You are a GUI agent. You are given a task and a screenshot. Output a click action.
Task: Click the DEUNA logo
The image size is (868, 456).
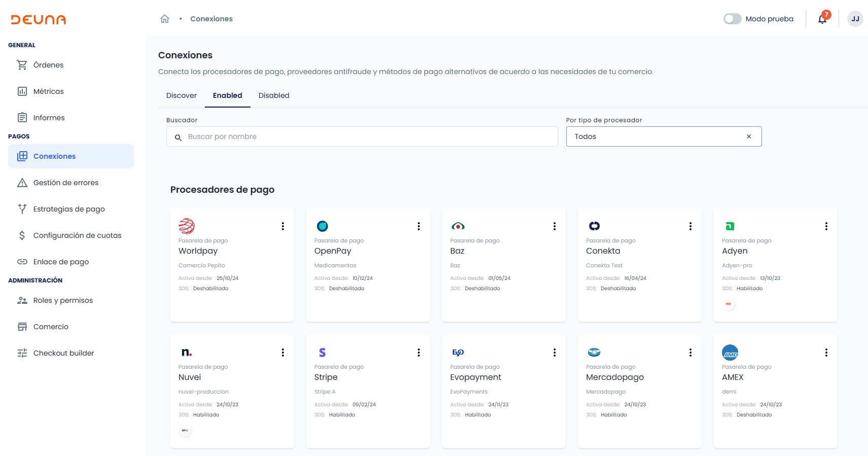pyautogui.click(x=39, y=20)
